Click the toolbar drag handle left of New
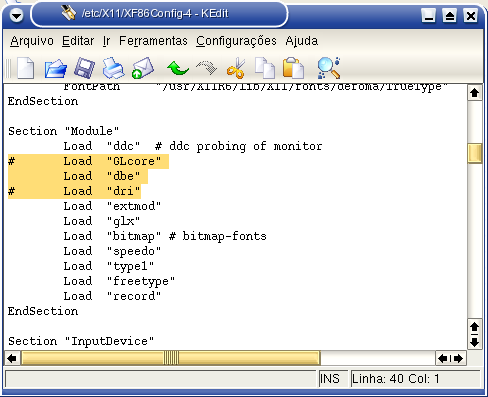Screen dimensions: 488x397 click(8, 68)
